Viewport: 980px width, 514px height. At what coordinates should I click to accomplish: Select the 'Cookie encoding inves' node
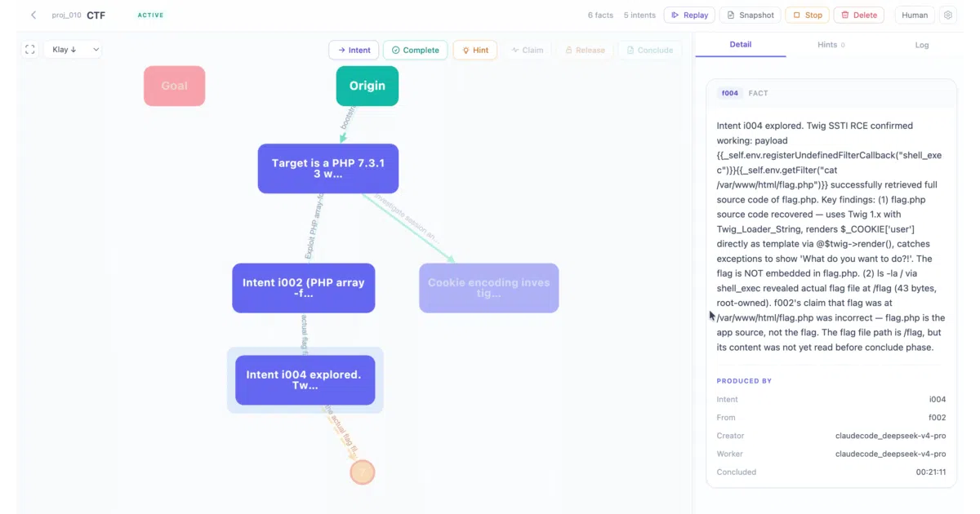[x=489, y=288]
